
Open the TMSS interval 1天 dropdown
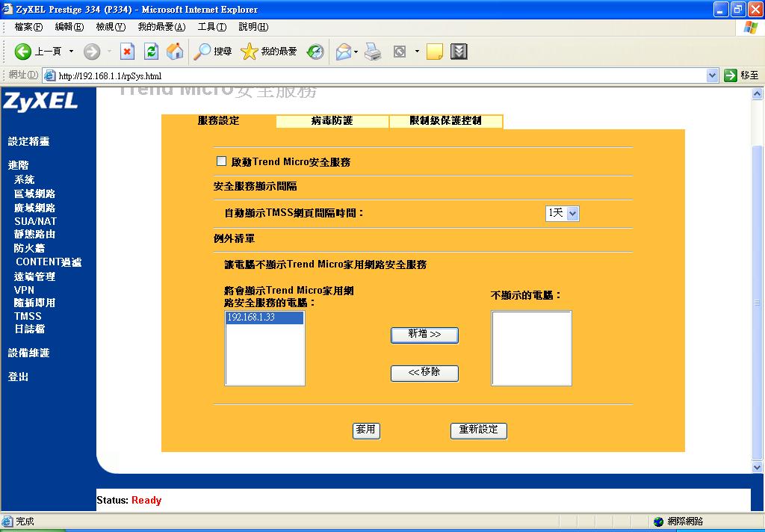click(562, 213)
